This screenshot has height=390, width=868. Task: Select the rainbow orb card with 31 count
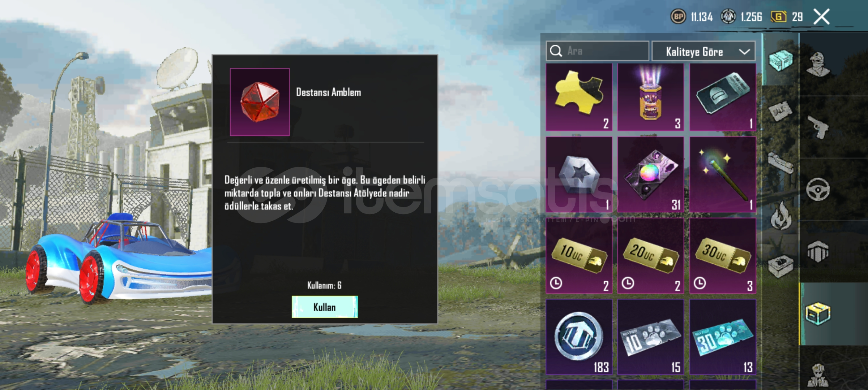650,174
